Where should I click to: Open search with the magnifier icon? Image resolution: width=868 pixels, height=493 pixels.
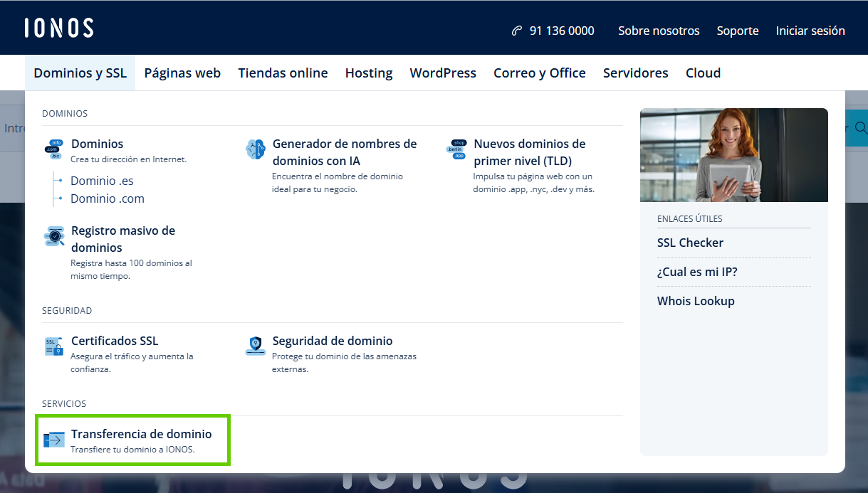(862, 128)
